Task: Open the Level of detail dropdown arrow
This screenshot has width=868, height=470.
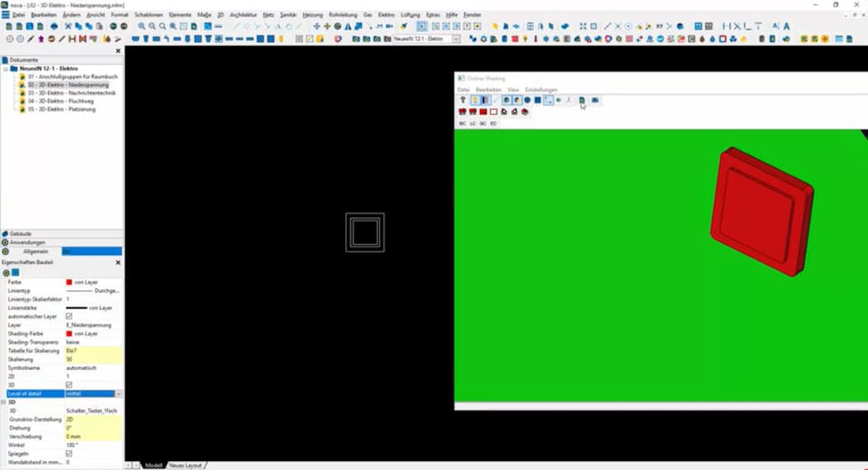Action: [118, 393]
